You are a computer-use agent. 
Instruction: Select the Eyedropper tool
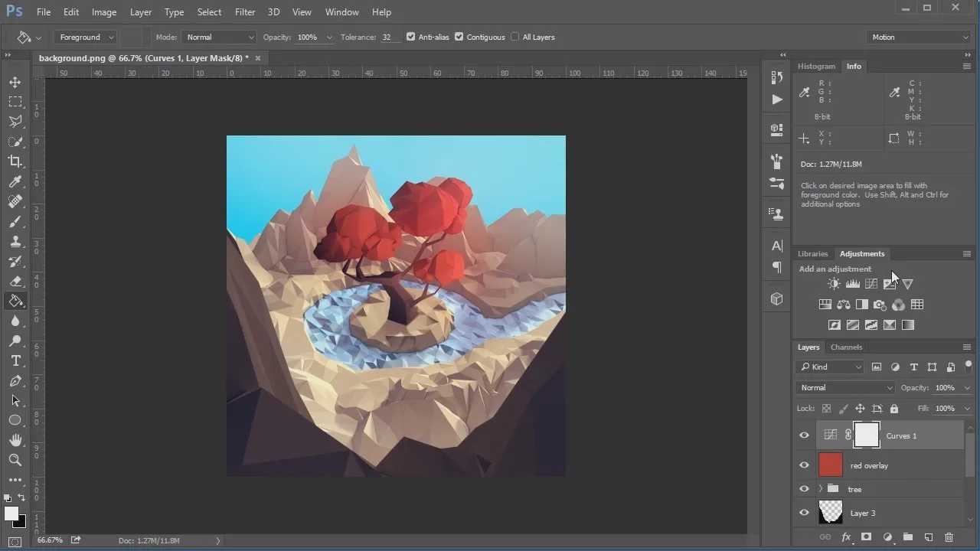pyautogui.click(x=15, y=181)
